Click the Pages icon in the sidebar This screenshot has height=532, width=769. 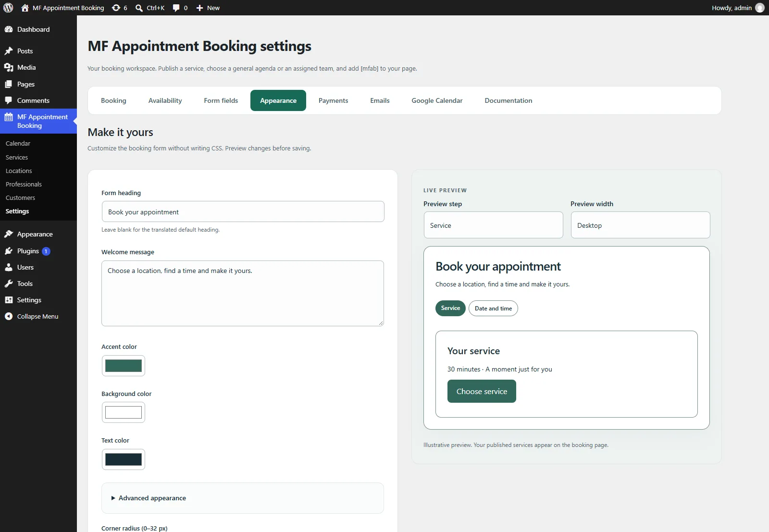pos(9,84)
